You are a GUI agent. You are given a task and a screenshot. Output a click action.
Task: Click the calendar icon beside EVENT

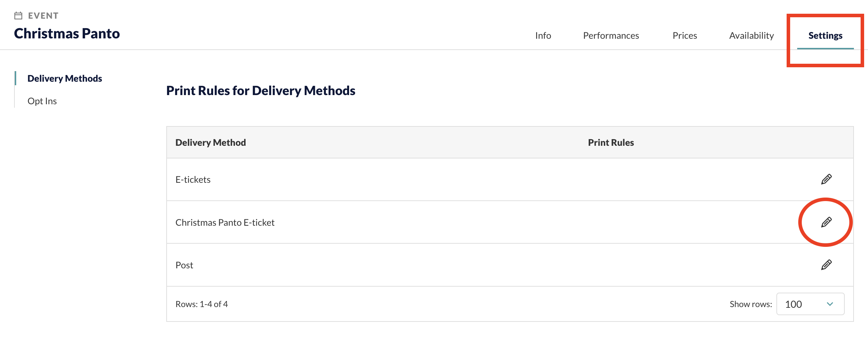tap(18, 15)
